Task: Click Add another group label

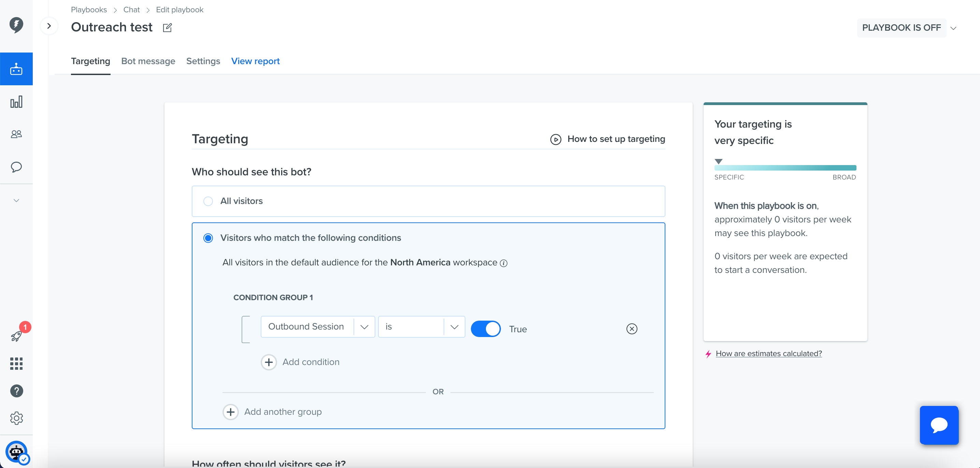Action: pyautogui.click(x=283, y=412)
